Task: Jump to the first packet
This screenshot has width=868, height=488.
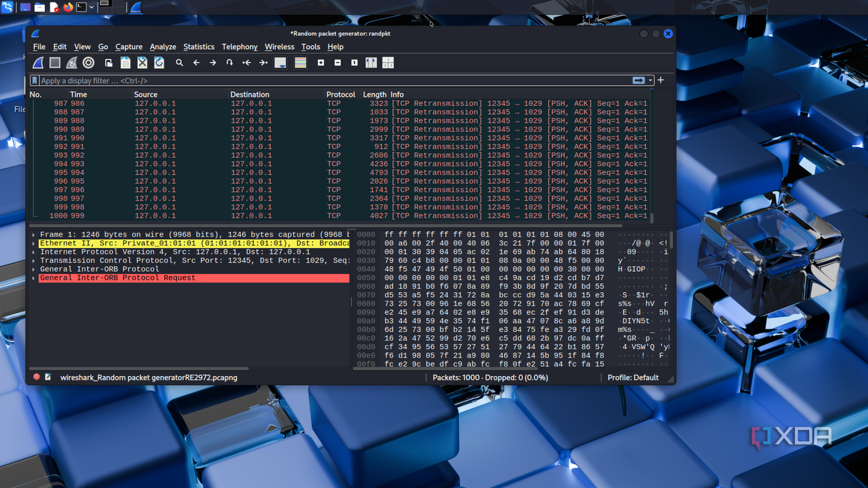Action: 247,62
